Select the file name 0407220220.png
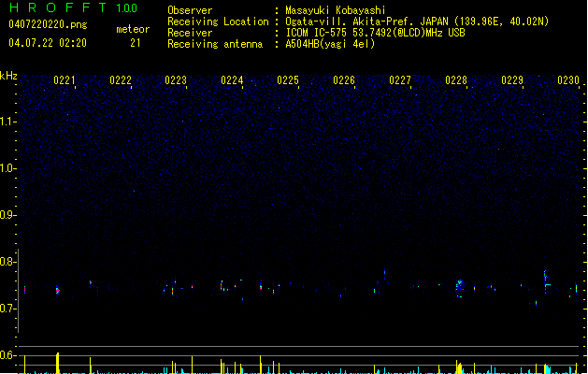 pos(48,25)
